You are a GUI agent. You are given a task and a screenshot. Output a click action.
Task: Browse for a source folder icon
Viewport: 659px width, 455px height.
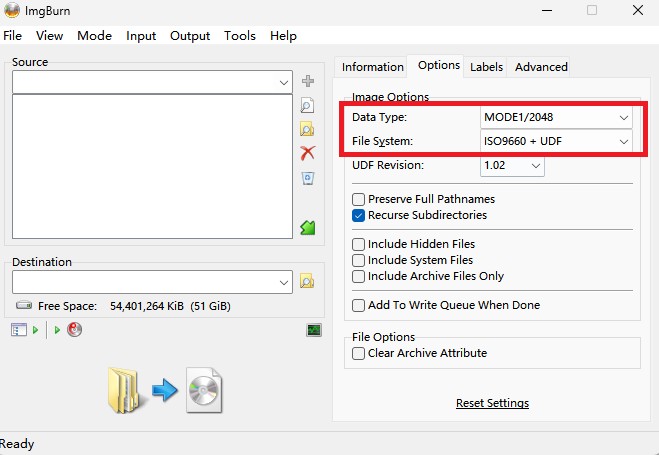307,129
